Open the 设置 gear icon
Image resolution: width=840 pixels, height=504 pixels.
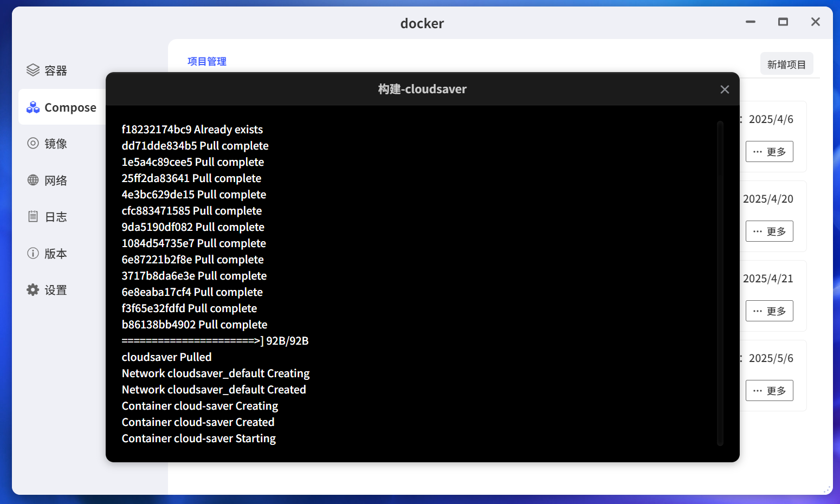tap(33, 289)
